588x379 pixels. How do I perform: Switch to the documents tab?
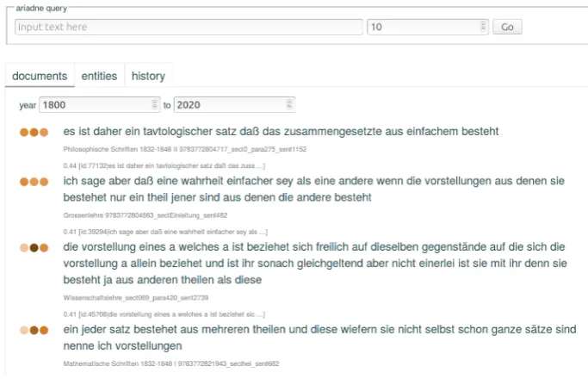pos(40,76)
